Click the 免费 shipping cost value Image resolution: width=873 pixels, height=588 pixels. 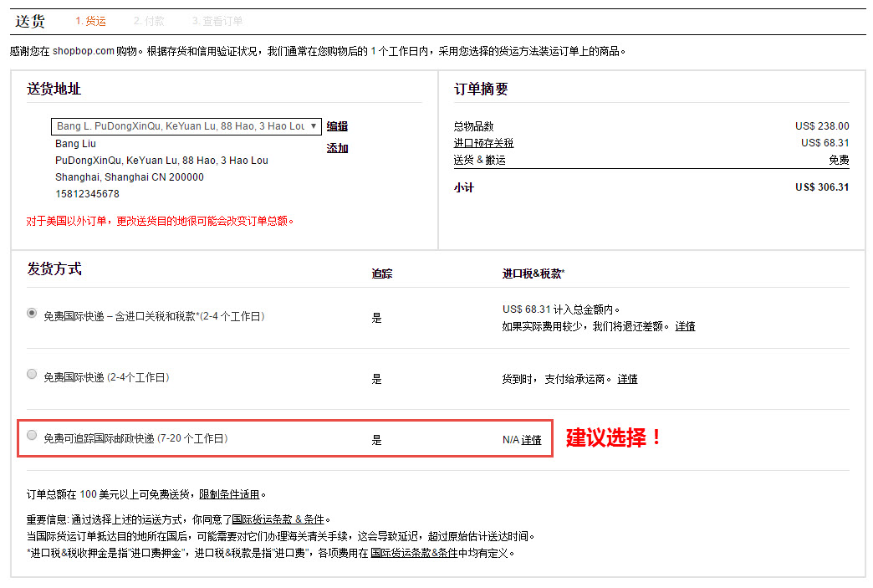pos(839,161)
